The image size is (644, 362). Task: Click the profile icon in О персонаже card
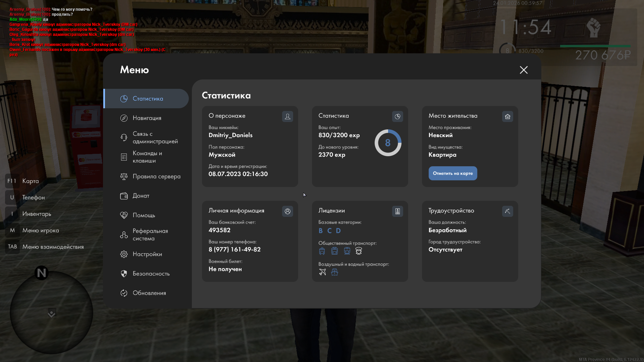[287, 116]
